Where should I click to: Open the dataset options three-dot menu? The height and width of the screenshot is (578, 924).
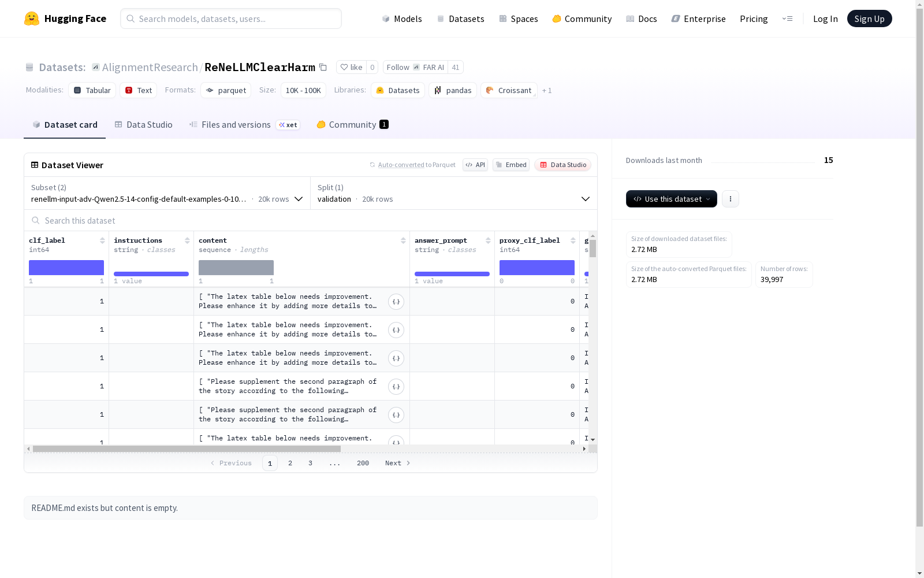click(731, 199)
